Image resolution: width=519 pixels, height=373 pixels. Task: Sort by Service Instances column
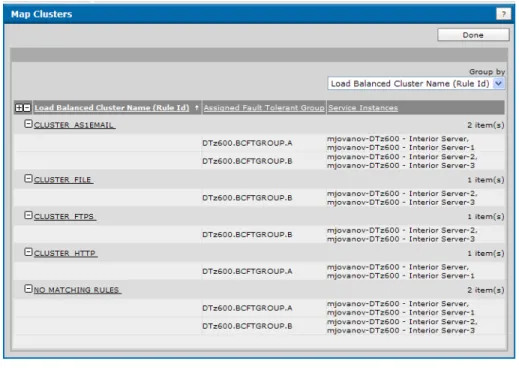coord(363,108)
